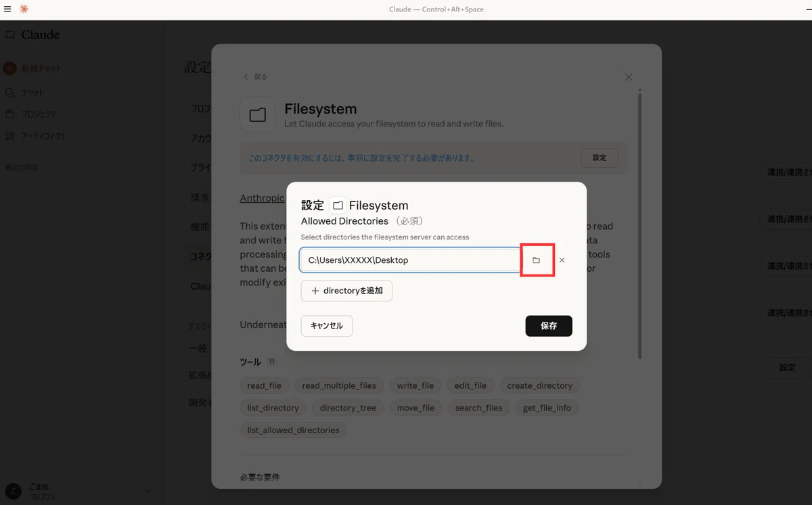The width and height of the screenshot is (812, 505).
Task: Click the 保存 button
Action: [549, 326]
